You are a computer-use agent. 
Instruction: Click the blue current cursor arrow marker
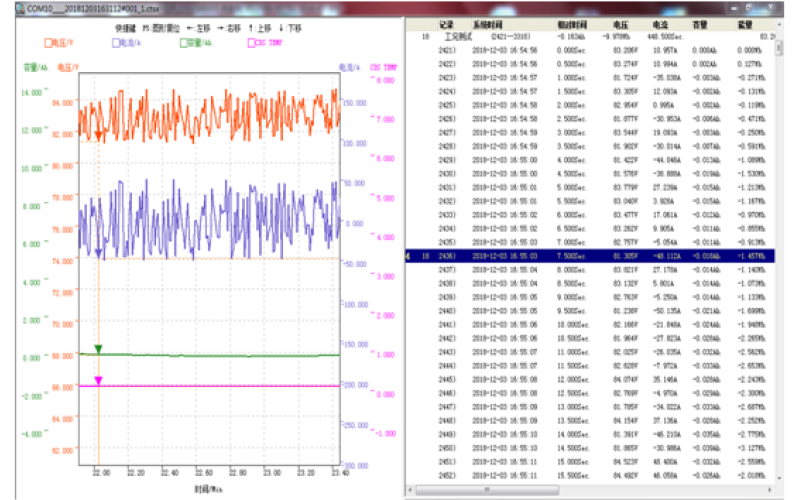click(98, 254)
